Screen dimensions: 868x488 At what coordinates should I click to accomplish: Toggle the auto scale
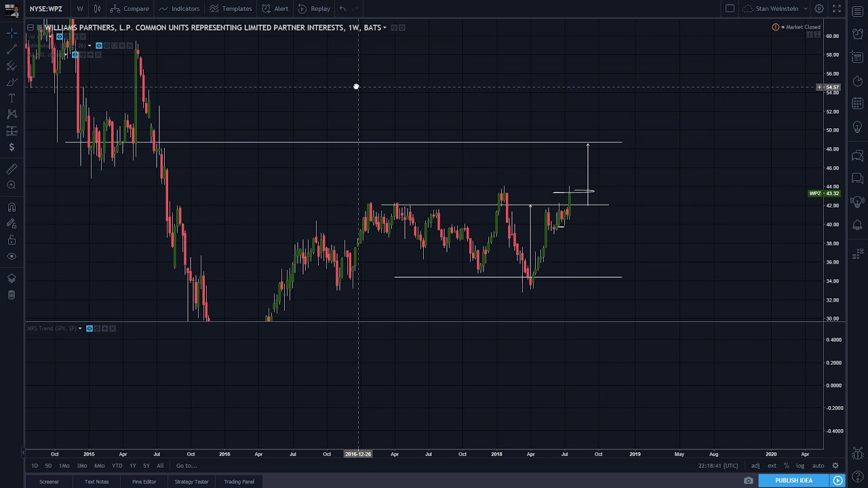[x=818, y=466]
